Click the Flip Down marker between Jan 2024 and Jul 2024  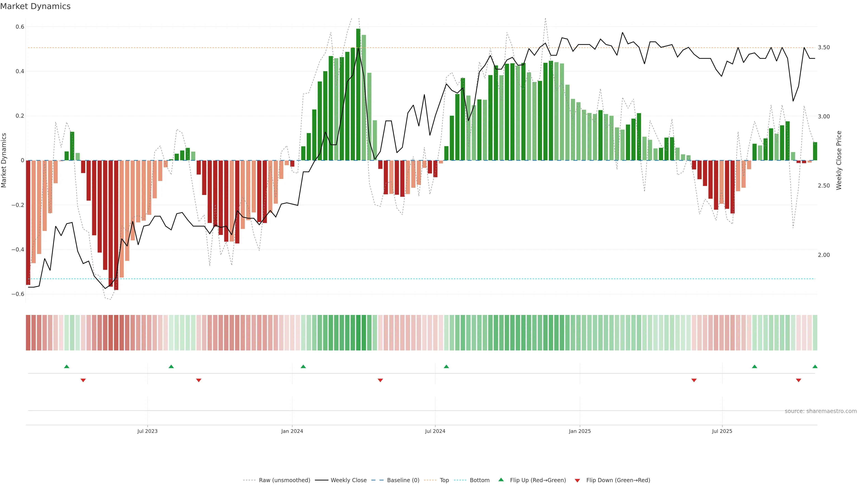click(380, 380)
